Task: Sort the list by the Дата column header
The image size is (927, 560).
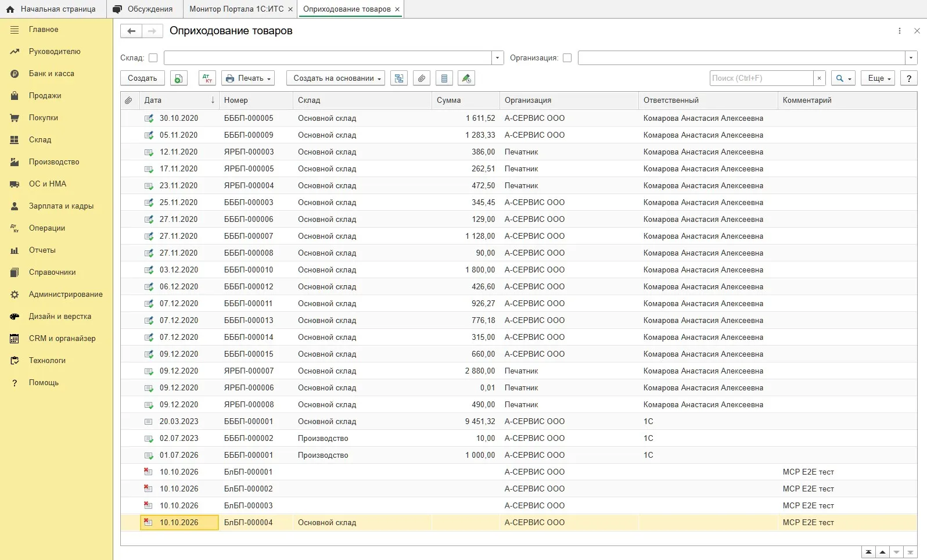Action: point(179,100)
